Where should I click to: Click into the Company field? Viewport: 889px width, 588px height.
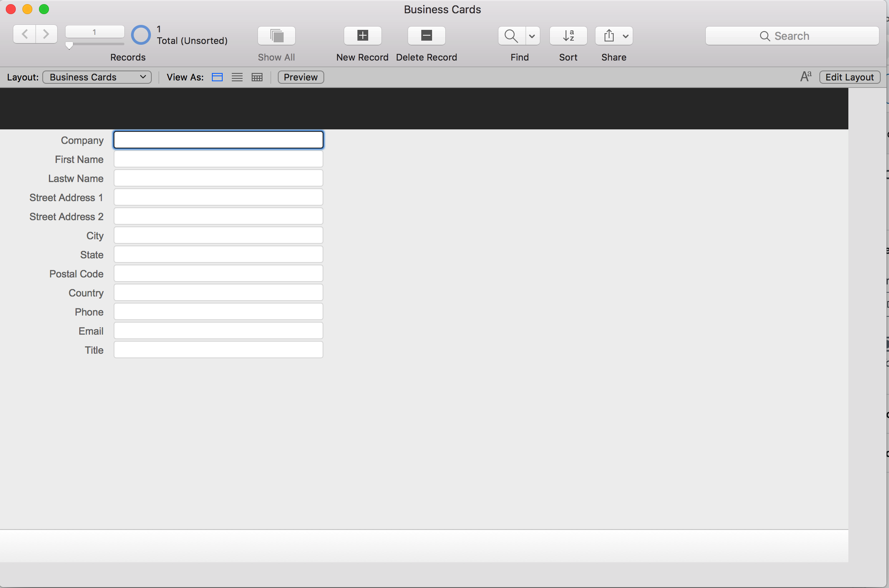click(219, 140)
